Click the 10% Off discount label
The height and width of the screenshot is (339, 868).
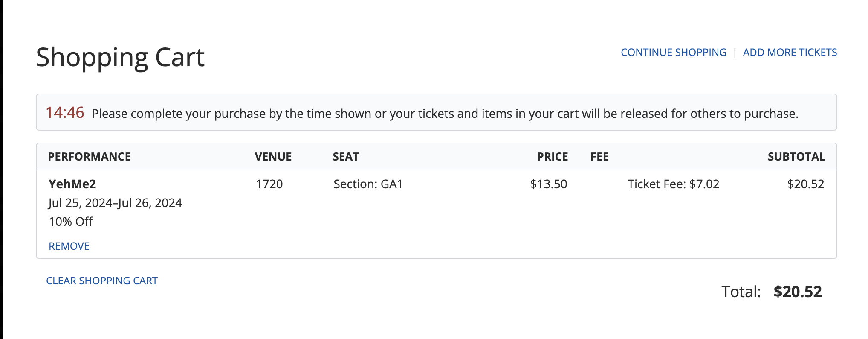click(71, 222)
